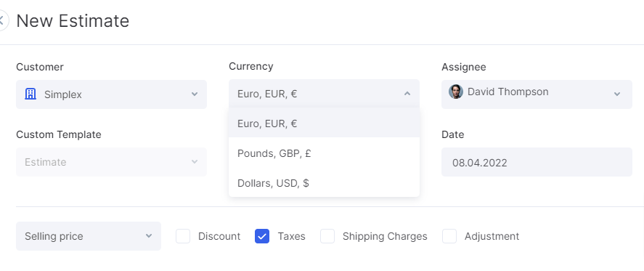Click the building icon next to Simplex
Viewport: 644px width, 271px height.
coord(30,94)
